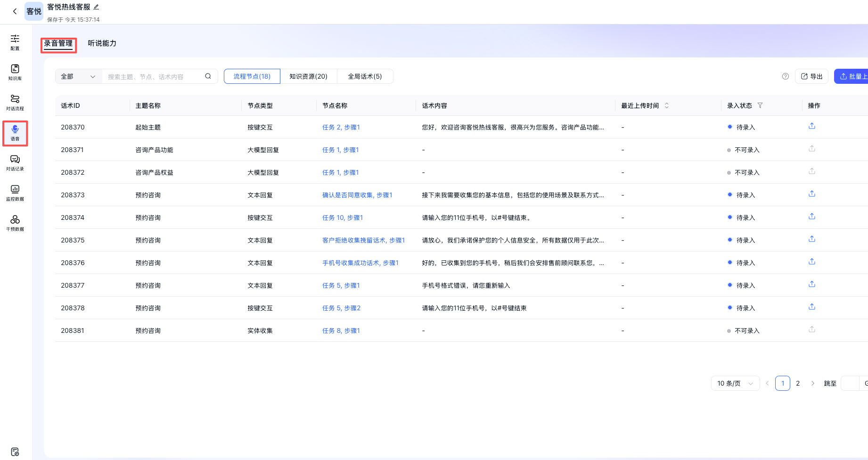Sort by 最近上传时间 column

point(666,105)
